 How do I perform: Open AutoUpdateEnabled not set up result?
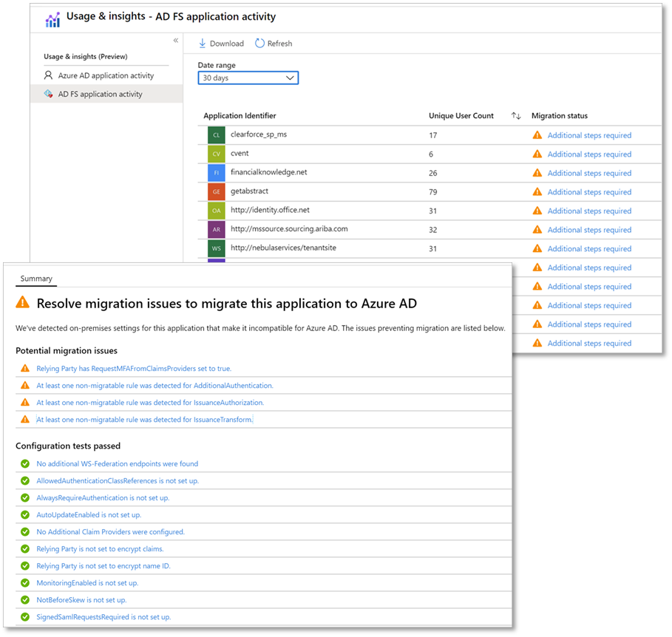89,515
